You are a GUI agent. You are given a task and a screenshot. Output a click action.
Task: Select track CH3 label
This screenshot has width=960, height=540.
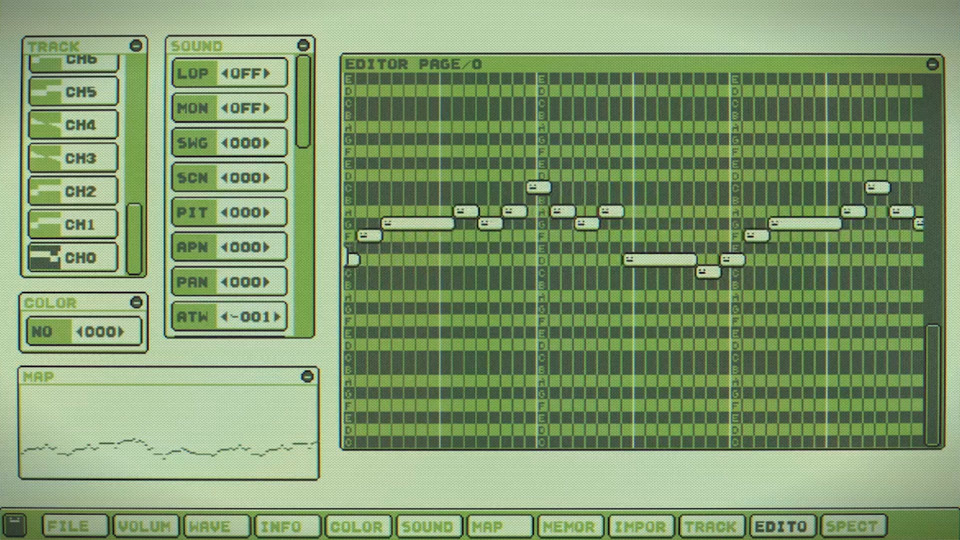[81, 159]
